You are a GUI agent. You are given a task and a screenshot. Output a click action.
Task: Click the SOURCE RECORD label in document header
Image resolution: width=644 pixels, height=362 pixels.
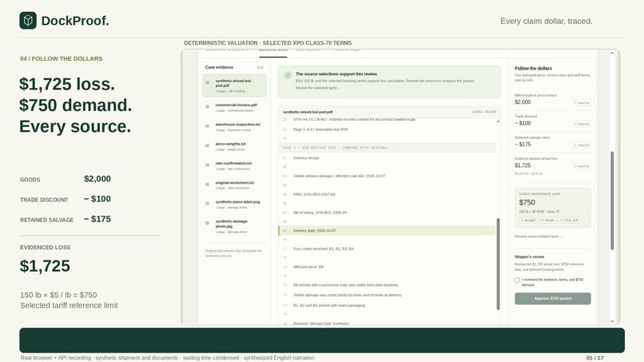(484, 112)
